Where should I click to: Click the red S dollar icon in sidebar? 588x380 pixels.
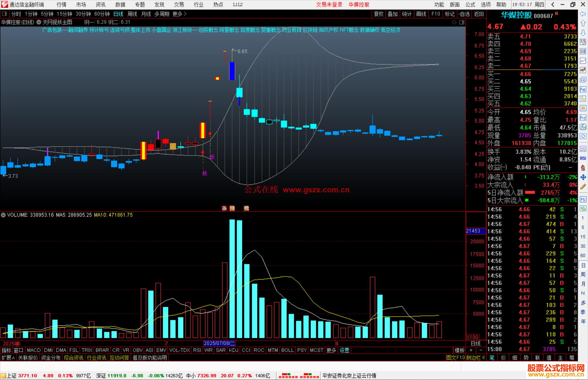click(x=583, y=168)
